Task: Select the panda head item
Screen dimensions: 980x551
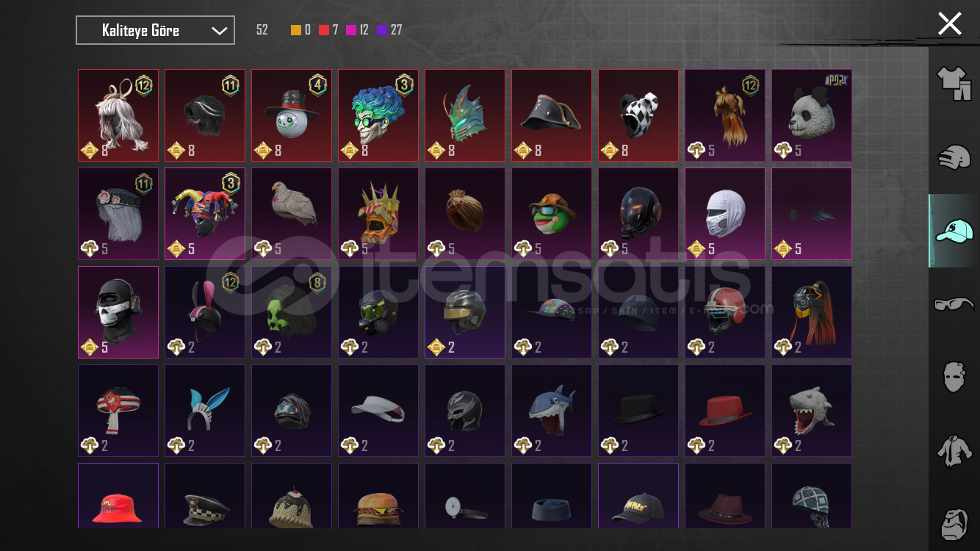Action: click(812, 115)
